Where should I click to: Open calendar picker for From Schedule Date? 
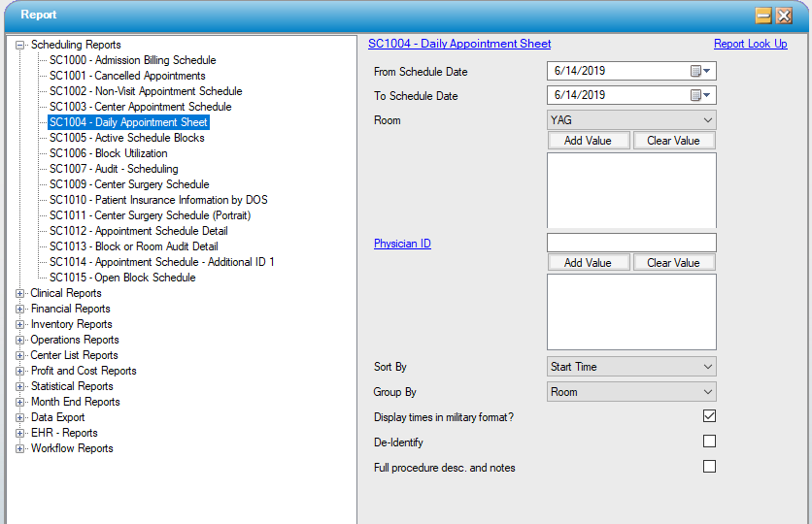(700, 71)
